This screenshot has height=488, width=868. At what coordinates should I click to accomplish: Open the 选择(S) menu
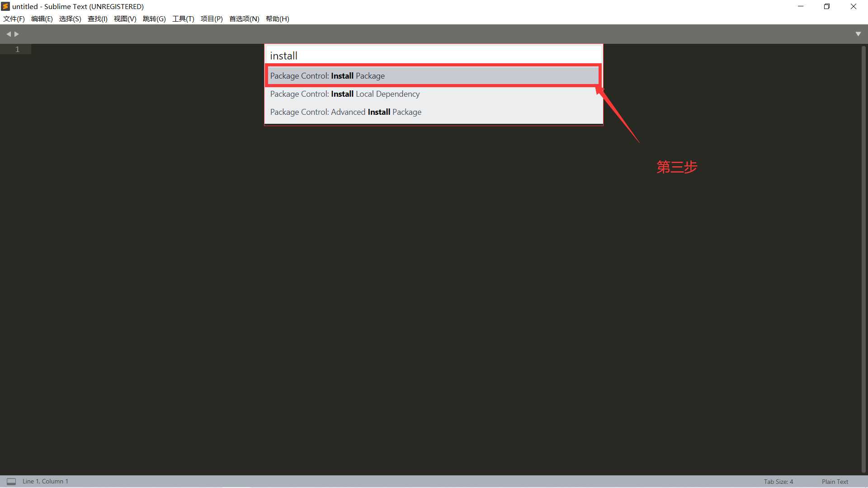pyautogui.click(x=70, y=19)
